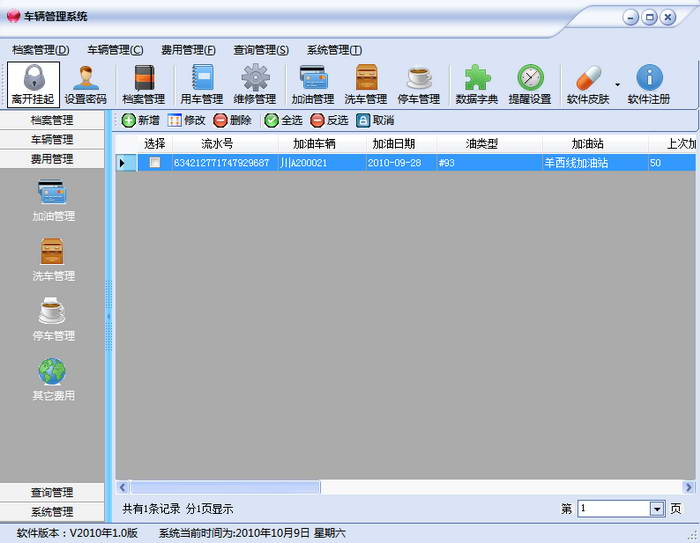Open 系统管理(T) menu
The image size is (700, 543).
pos(334,50)
